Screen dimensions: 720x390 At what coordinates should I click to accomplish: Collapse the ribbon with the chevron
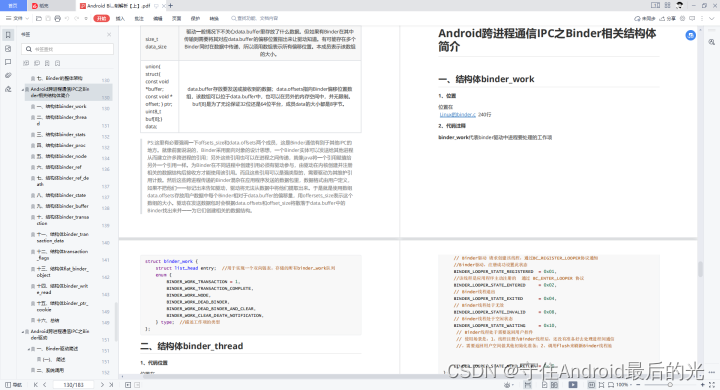coord(712,18)
